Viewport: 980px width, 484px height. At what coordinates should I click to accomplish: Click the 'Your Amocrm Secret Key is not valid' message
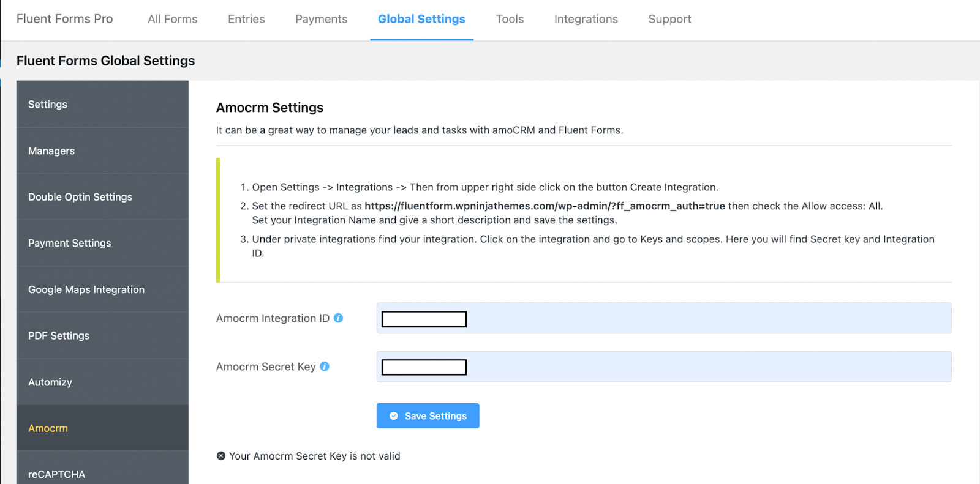pos(314,456)
